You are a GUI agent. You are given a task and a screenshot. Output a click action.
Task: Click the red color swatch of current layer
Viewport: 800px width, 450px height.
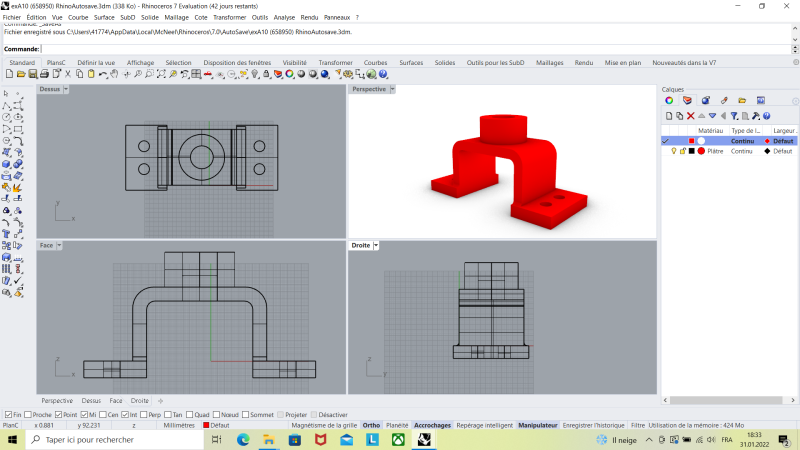pyautogui.click(x=691, y=141)
